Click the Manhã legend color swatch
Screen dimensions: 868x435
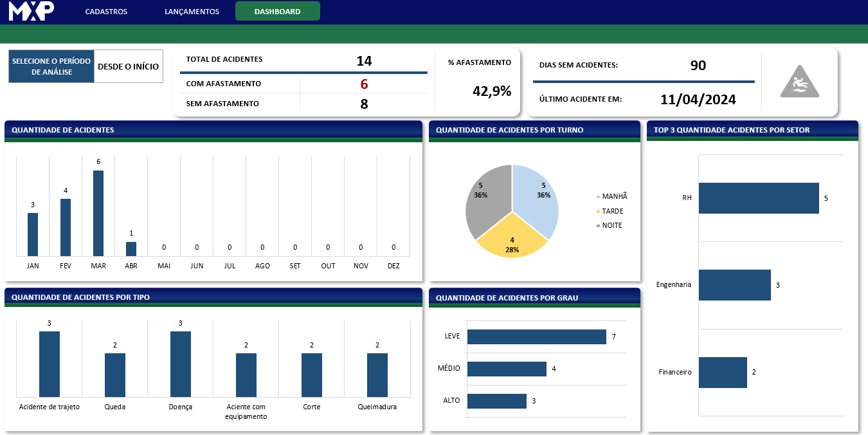(599, 197)
